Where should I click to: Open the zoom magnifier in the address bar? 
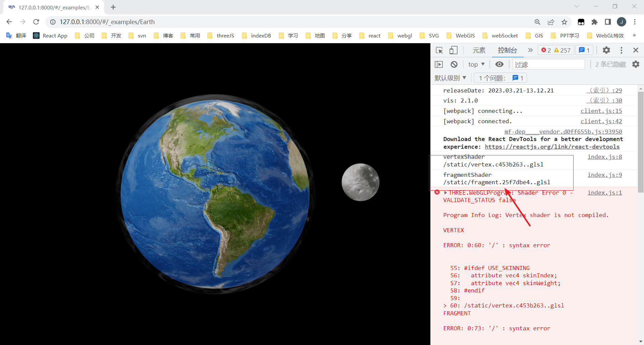pyautogui.click(x=537, y=22)
